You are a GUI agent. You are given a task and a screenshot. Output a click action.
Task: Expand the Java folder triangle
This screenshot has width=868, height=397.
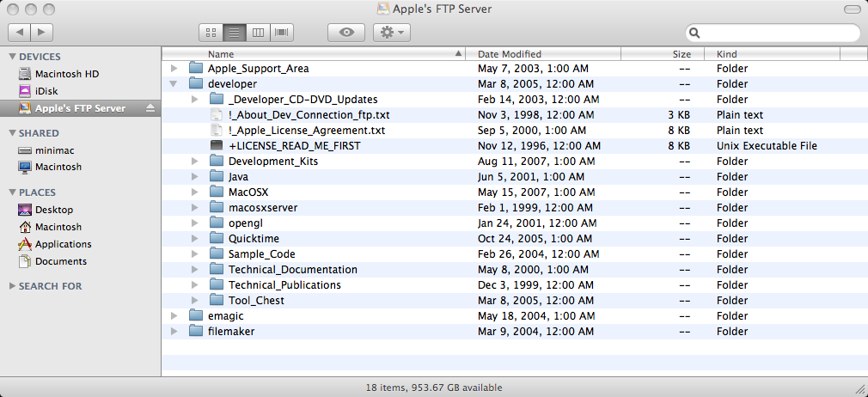pyautogui.click(x=195, y=177)
